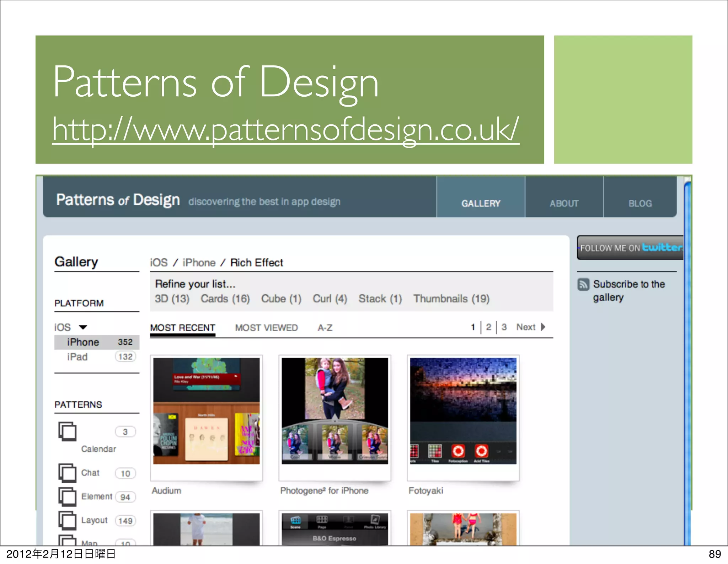Refine list by Stack (1)

380,299
